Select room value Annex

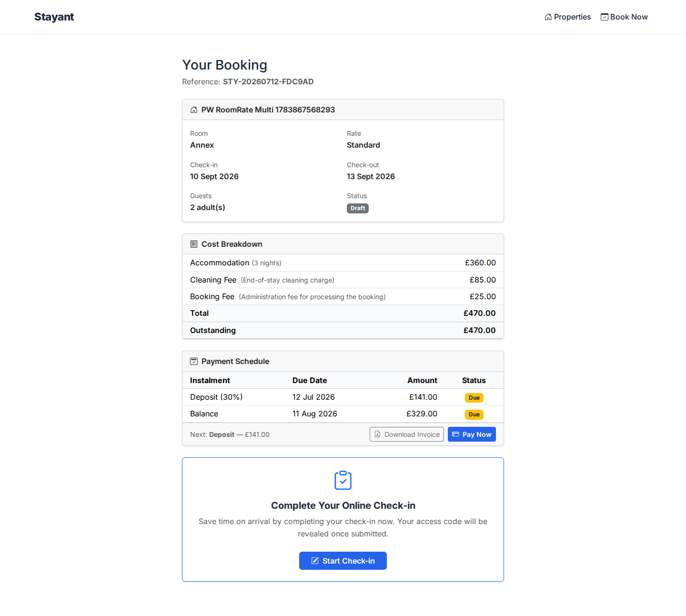tap(202, 145)
